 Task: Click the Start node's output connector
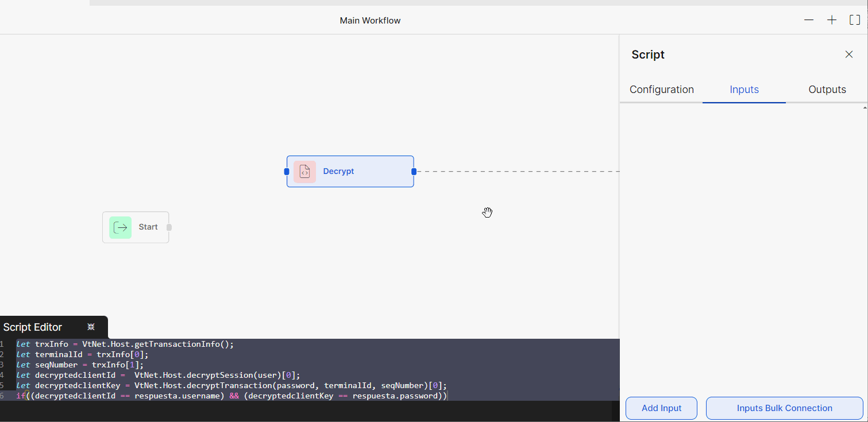click(x=168, y=227)
